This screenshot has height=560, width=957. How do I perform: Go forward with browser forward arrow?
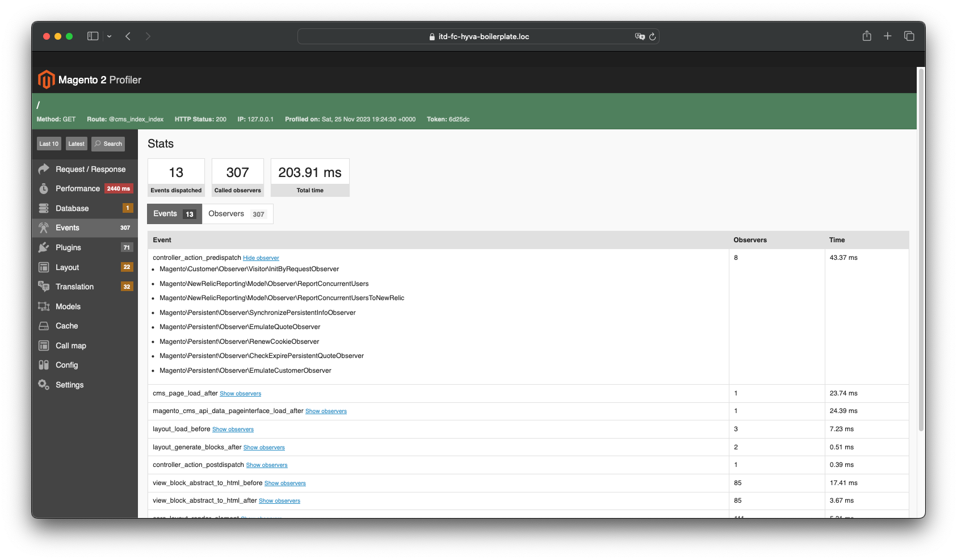pos(148,36)
